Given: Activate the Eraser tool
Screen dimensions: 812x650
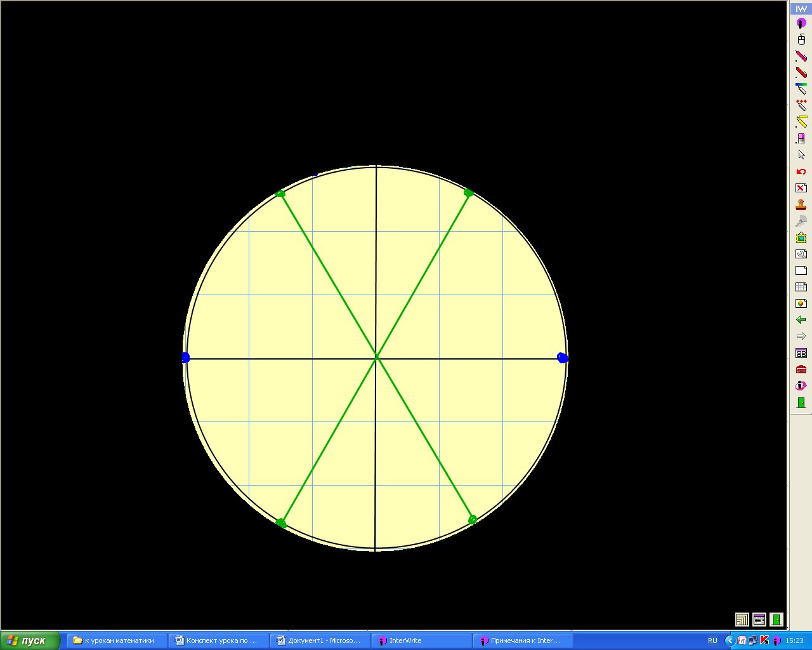Looking at the screenshot, I should (x=801, y=138).
